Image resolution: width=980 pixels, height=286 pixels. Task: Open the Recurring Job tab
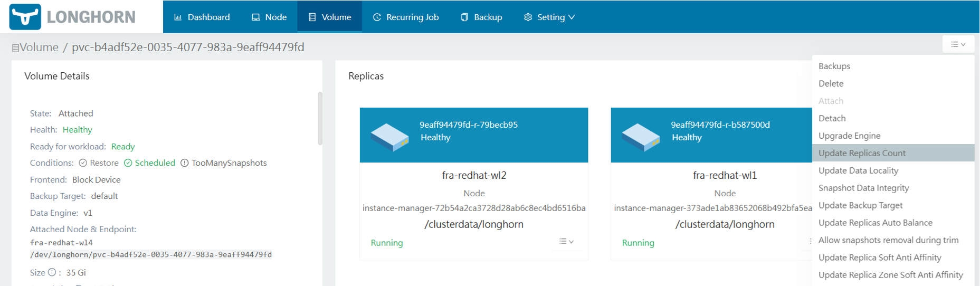pyautogui.click(x=406, y=17)
